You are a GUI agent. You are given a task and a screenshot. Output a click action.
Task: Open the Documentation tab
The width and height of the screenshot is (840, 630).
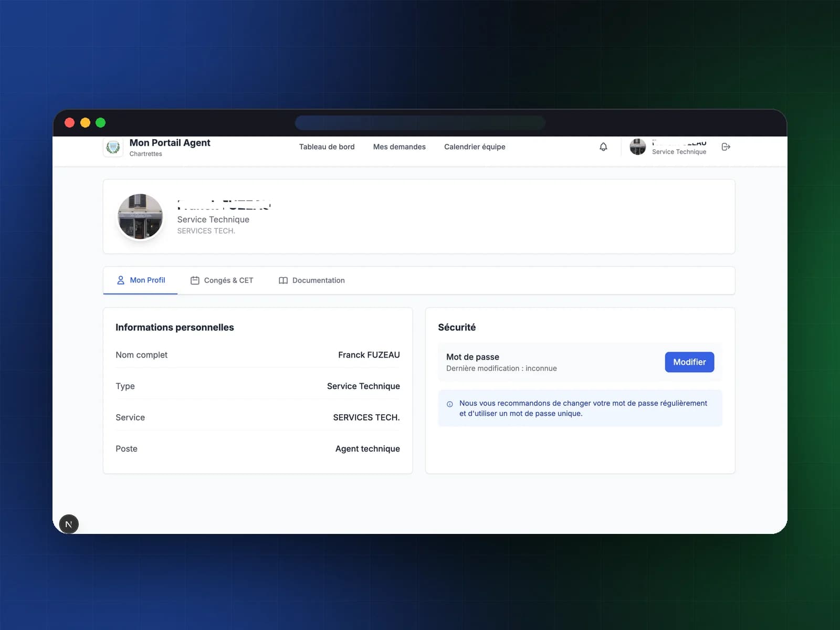point(312,280)
